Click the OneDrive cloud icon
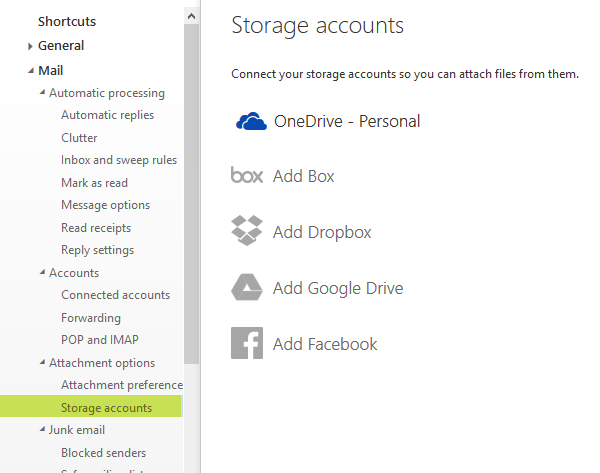Screen dimensions: 600x473 (x=251, y=121)
